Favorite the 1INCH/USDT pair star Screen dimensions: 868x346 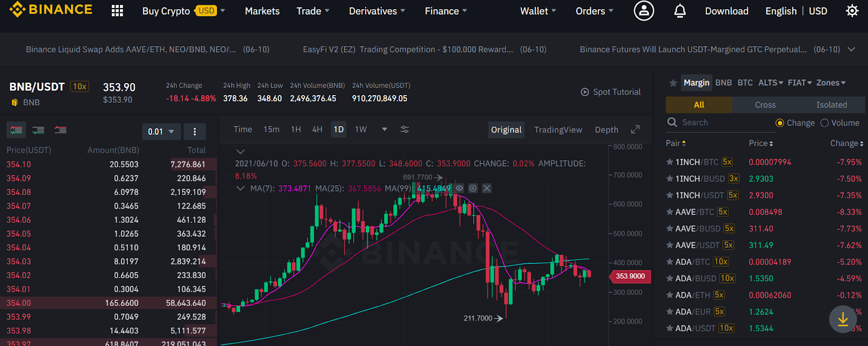click(670, 195)
